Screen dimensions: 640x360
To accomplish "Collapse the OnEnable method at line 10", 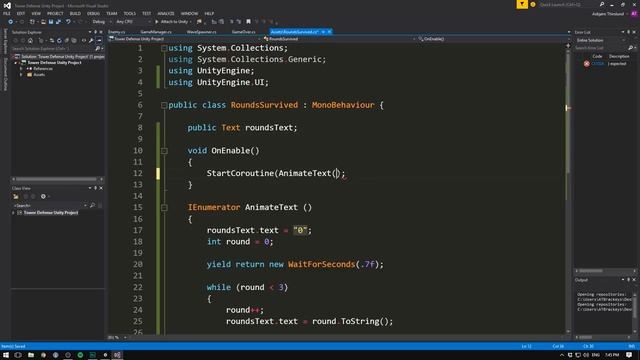I will coord(164,151).
